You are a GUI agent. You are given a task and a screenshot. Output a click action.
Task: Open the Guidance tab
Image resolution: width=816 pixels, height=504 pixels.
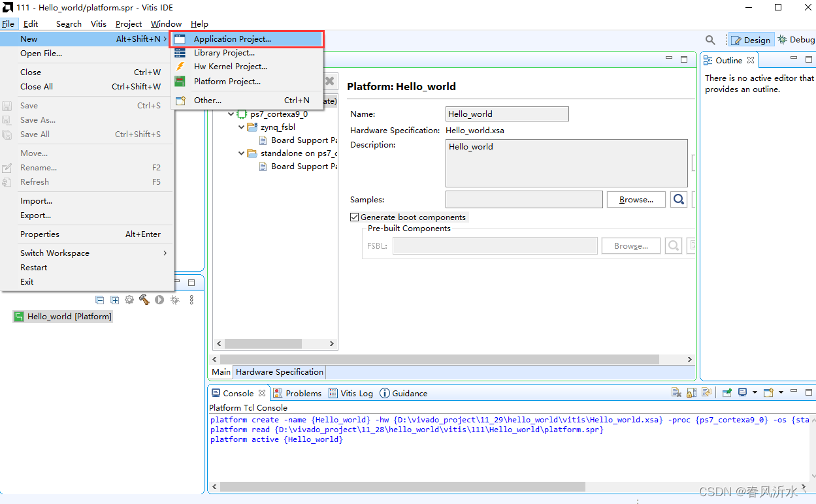pyautogui.click(x=404, y=393)
